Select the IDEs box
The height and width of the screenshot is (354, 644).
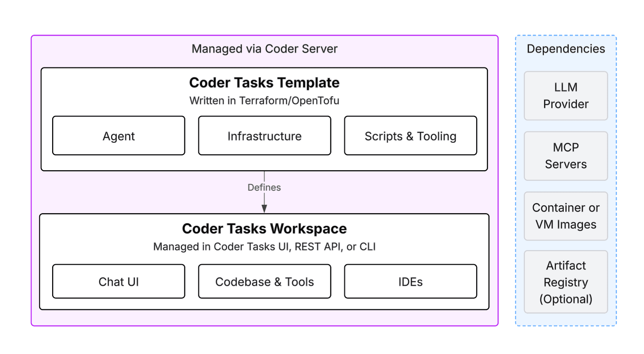click(x=410, y=282)
